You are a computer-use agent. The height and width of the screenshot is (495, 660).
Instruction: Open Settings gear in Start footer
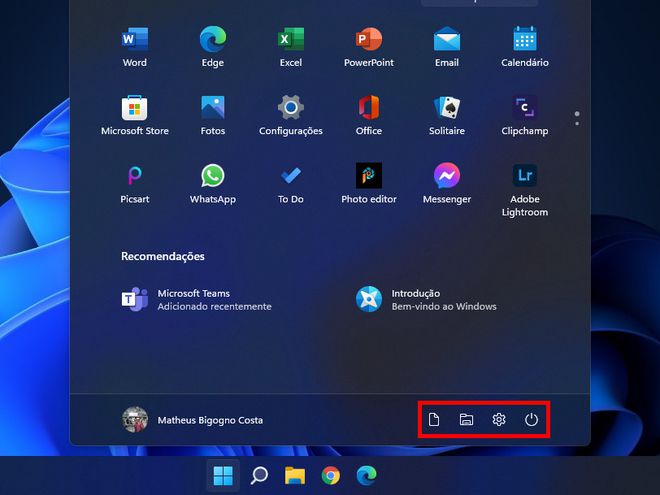(x=499, y=420)
